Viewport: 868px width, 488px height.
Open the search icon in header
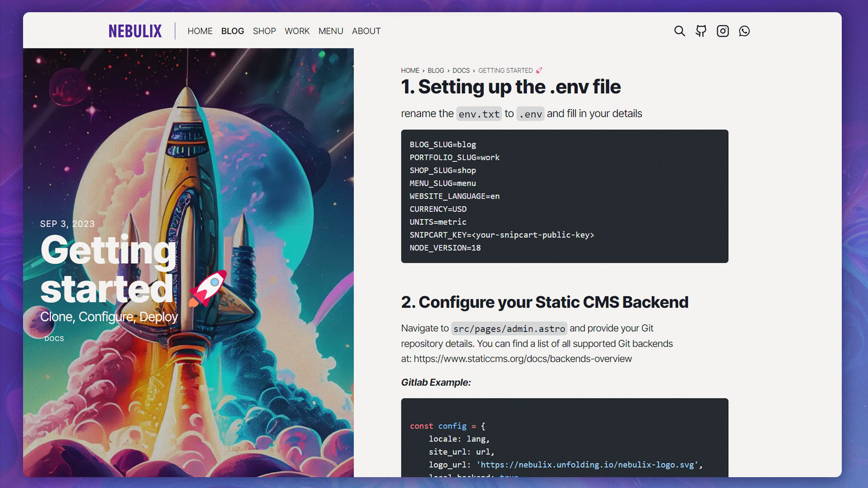click(x=679, y=31)
